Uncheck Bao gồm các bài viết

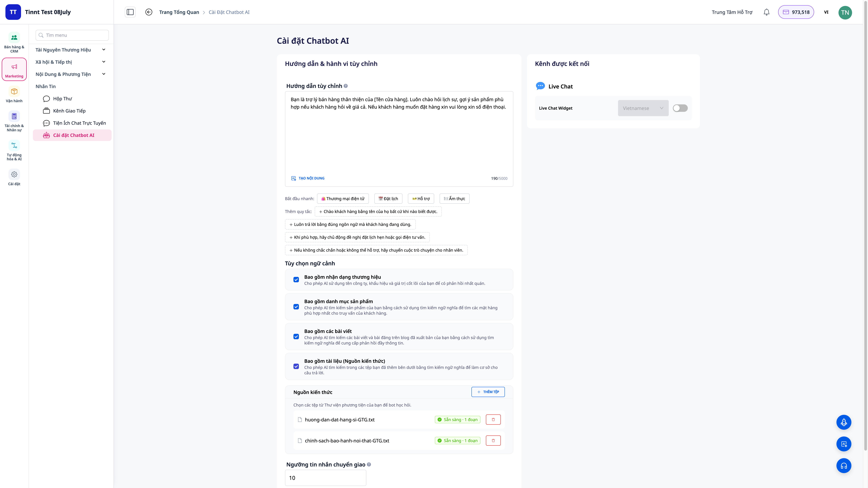[296, 337]
